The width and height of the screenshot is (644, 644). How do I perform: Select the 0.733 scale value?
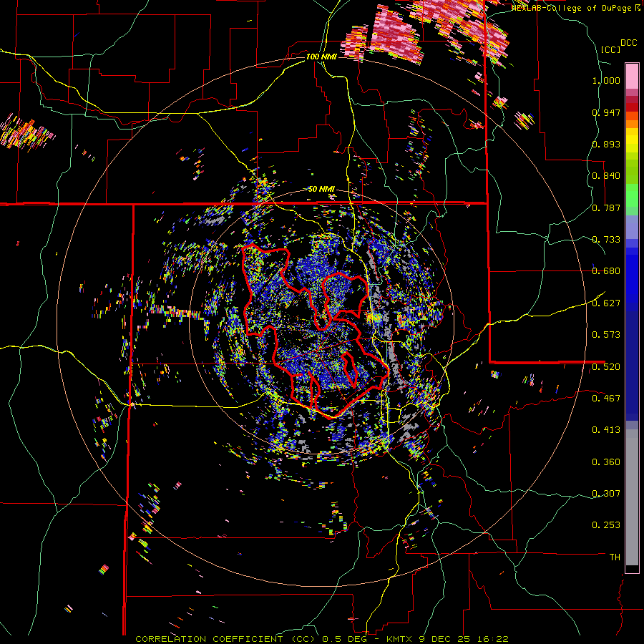[606, 240]
